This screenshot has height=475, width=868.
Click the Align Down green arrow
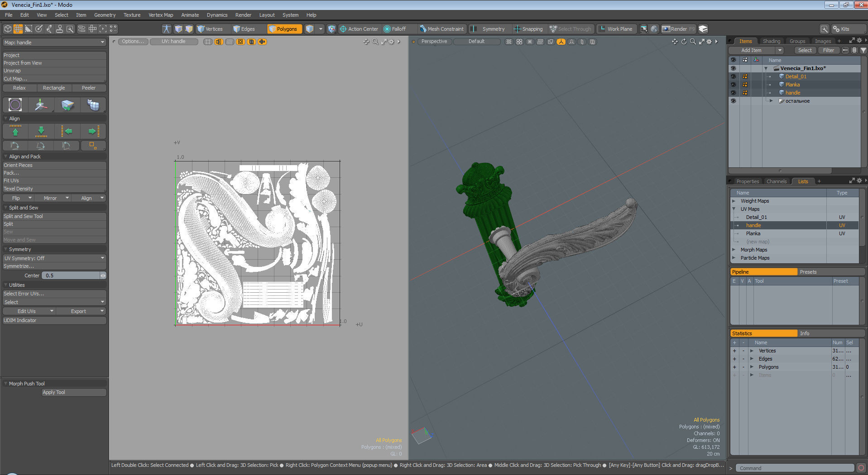pyautogui.click(x=41, y=131)
